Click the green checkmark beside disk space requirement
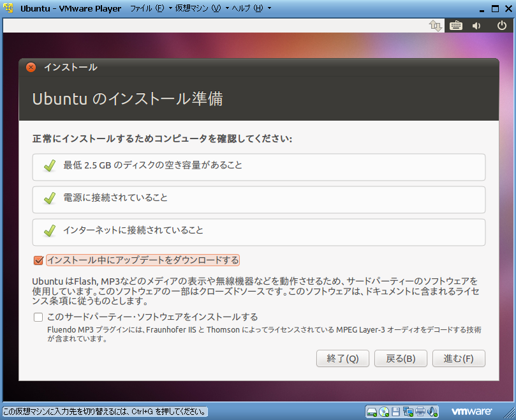This screenshot has height=420, width=516. click(50, 165)
